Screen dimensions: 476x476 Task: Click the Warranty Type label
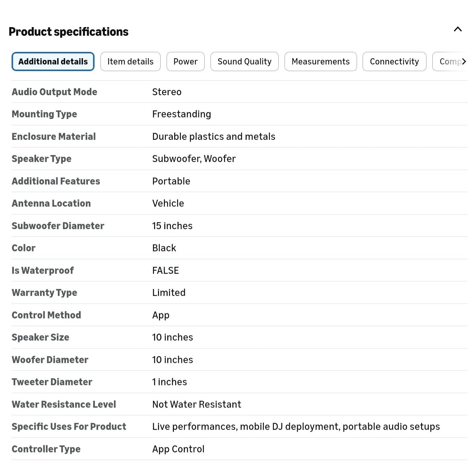(44, 293)
